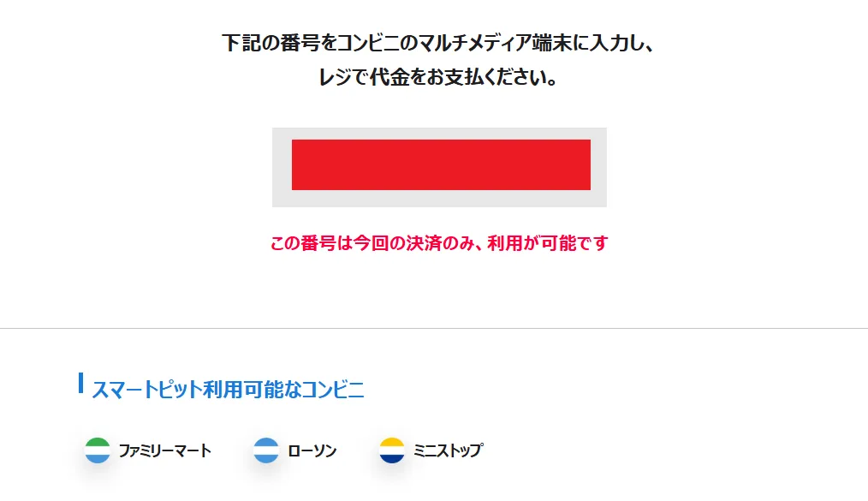Select the ミニストップ store name
Viewport: 868px width, 501px height.
(448, 450)
